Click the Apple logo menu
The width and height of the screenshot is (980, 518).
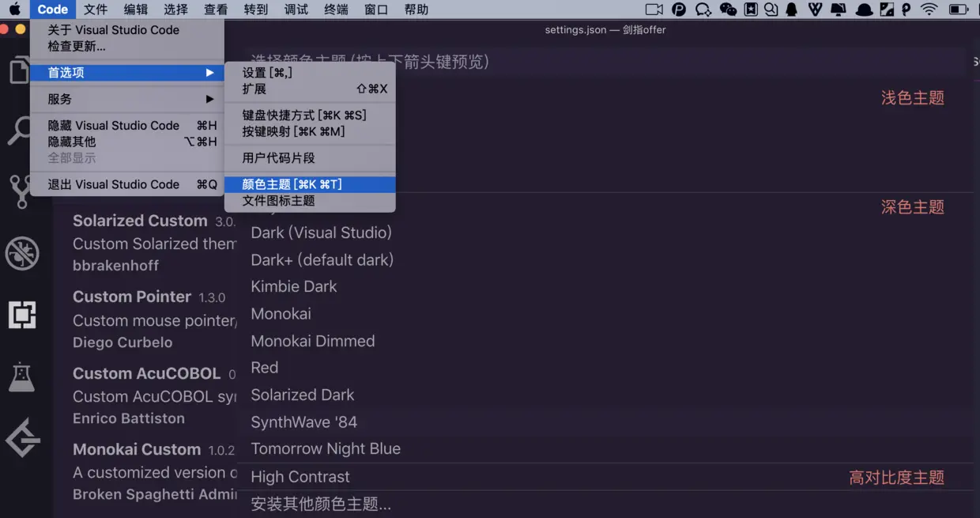pyautogui.click(x=14, y=9)
